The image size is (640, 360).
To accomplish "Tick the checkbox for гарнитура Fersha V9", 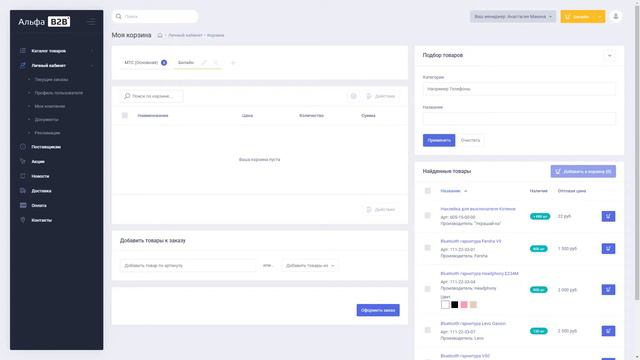I will click(x=428, y=248).
